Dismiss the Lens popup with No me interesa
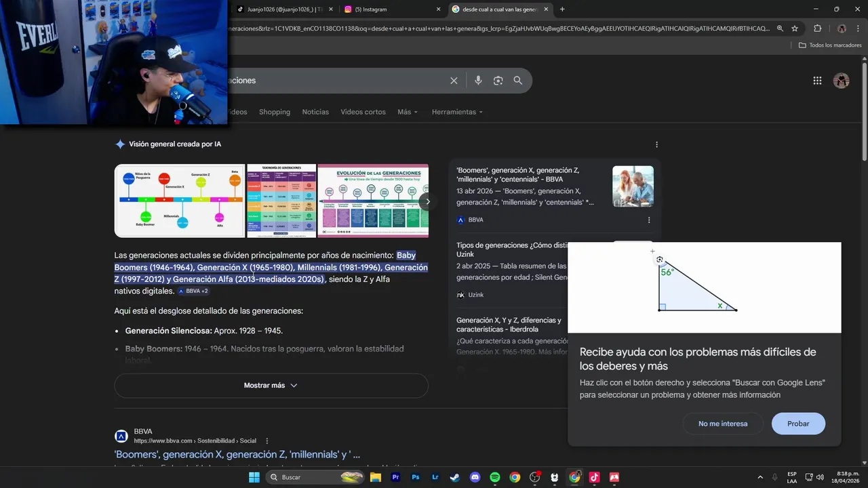The width and height of the screenshot is (868, 488). [x=723, y=424]
